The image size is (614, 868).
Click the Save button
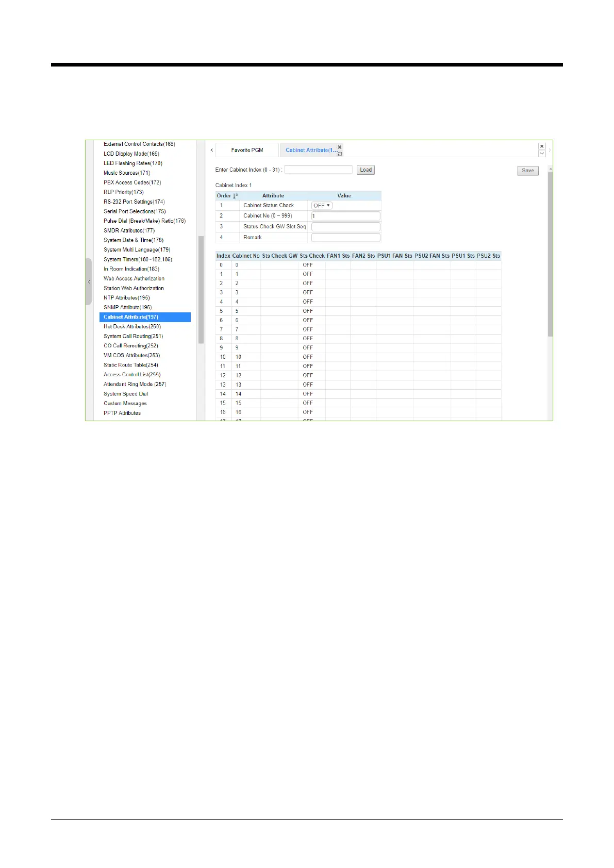(x=527, y=171)
